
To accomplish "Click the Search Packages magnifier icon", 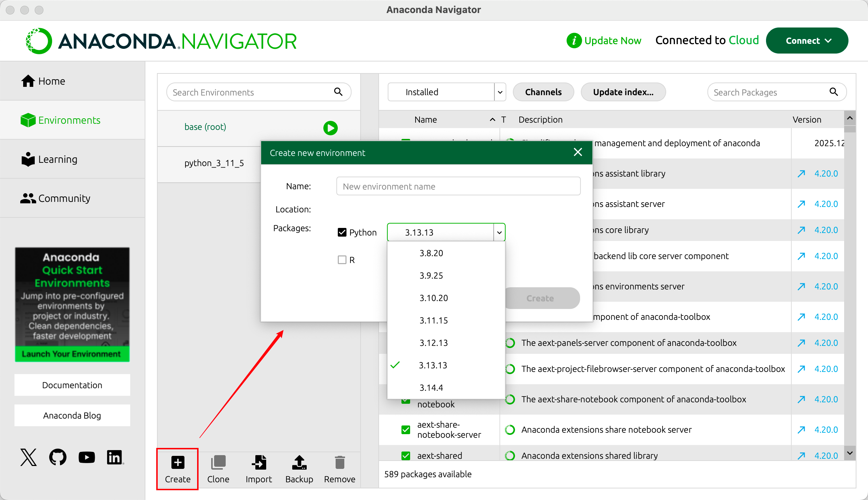I will [834, 92].
